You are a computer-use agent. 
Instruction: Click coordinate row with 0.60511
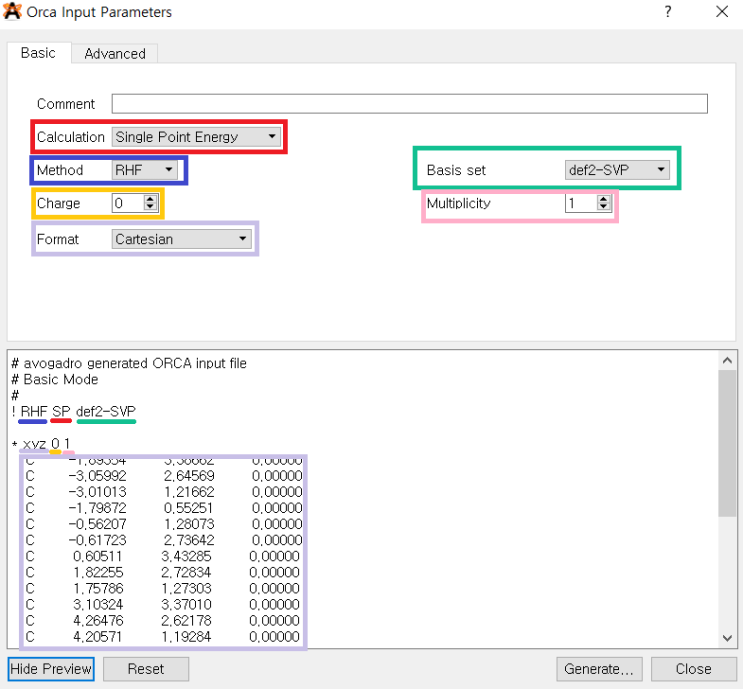(x=163, y=556)
